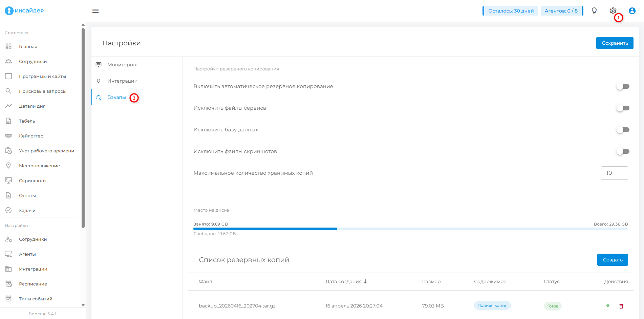
Task: Click the Save settings button
Action: coord(615,43)
